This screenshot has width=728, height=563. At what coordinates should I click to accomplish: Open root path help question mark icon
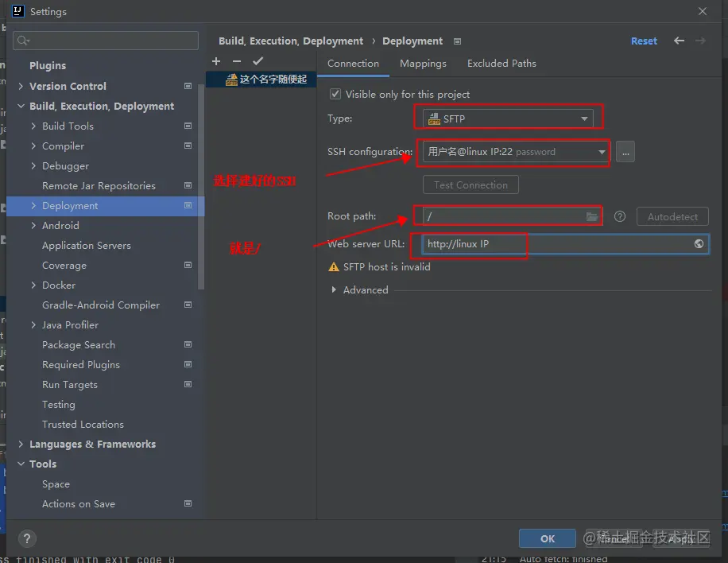coord(620,216)
